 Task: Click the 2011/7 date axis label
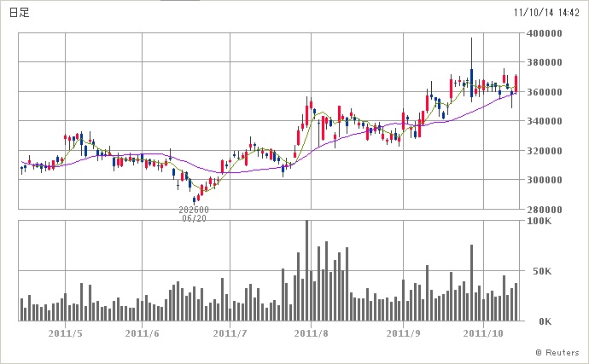pyautogui.click(x=230, y=333)
